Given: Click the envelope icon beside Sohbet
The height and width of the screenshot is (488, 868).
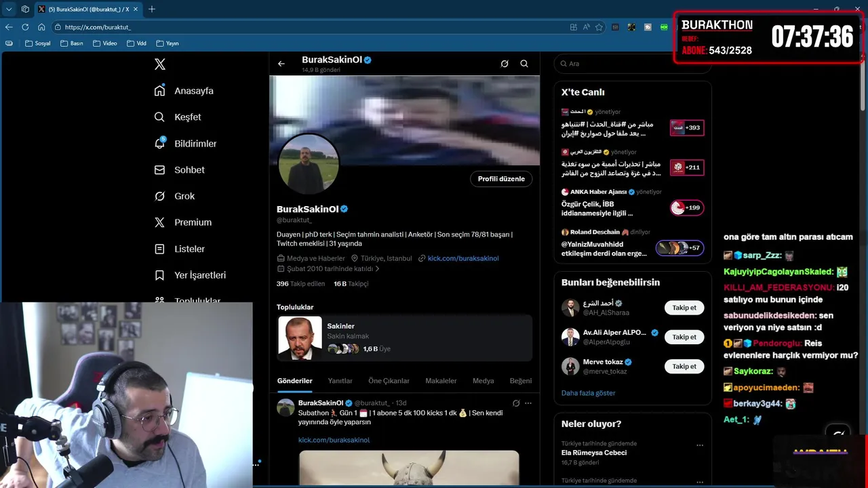Looking at the screenshot, I should (160, 170).
